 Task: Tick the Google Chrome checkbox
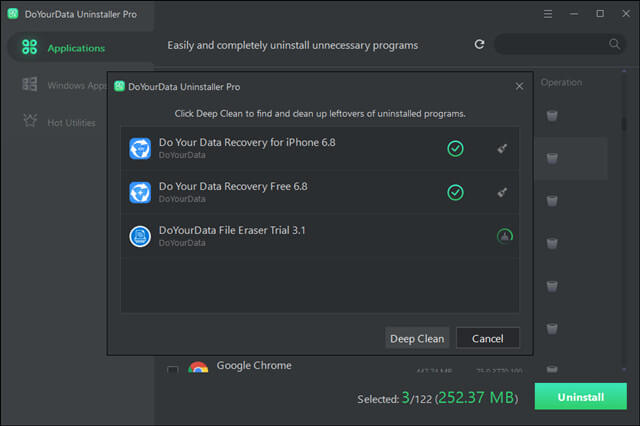172,371
